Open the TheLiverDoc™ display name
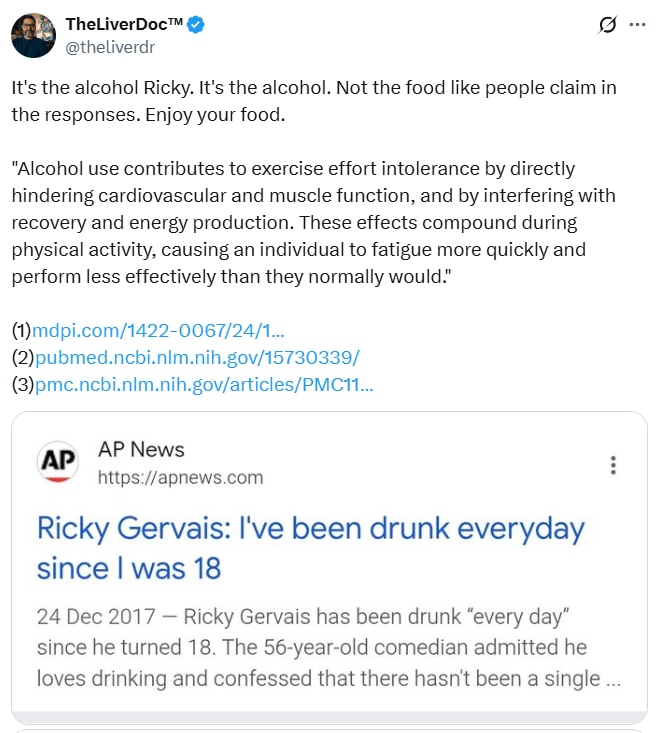664x733 pixels. 124,25
